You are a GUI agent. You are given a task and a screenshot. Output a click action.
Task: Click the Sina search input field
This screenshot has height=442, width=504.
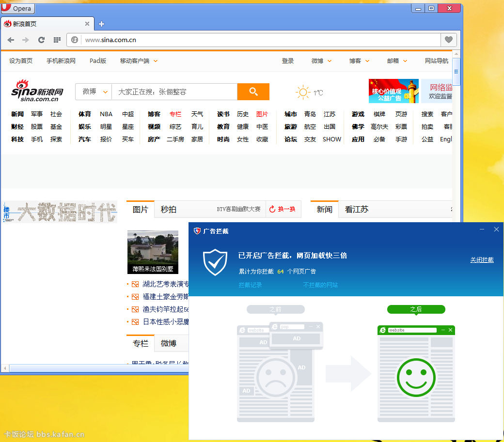click(174, 92)
